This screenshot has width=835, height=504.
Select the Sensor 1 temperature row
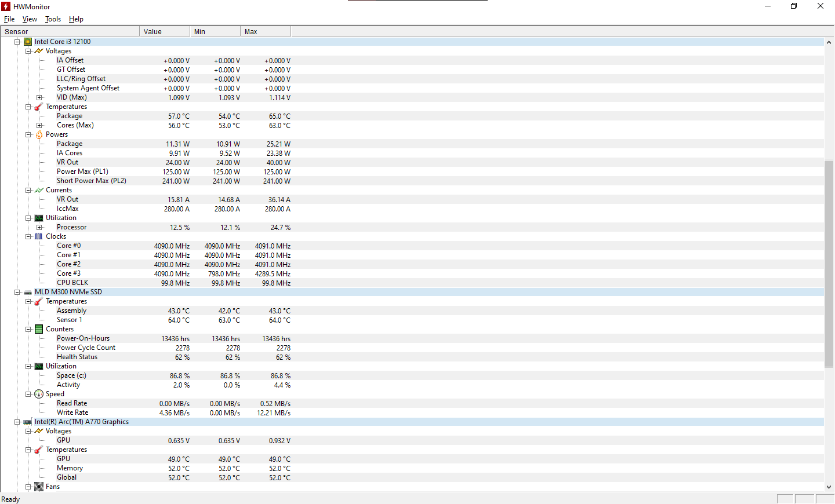pos(412,320)
